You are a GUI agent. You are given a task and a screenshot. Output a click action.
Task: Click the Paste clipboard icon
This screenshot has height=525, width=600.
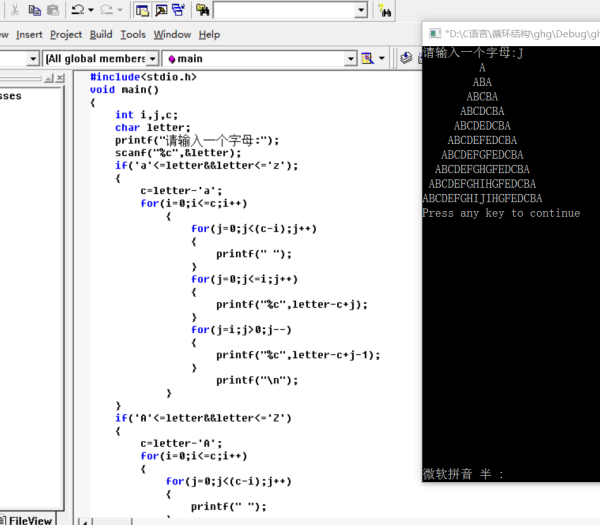[53, 10]
